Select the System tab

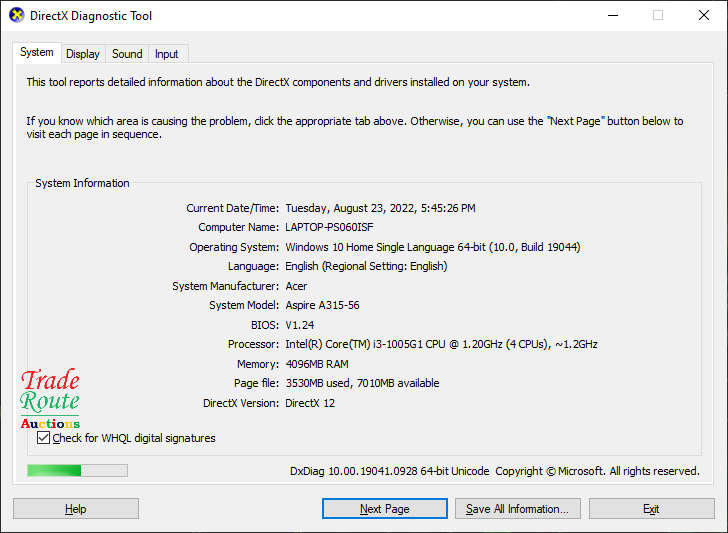37,52
